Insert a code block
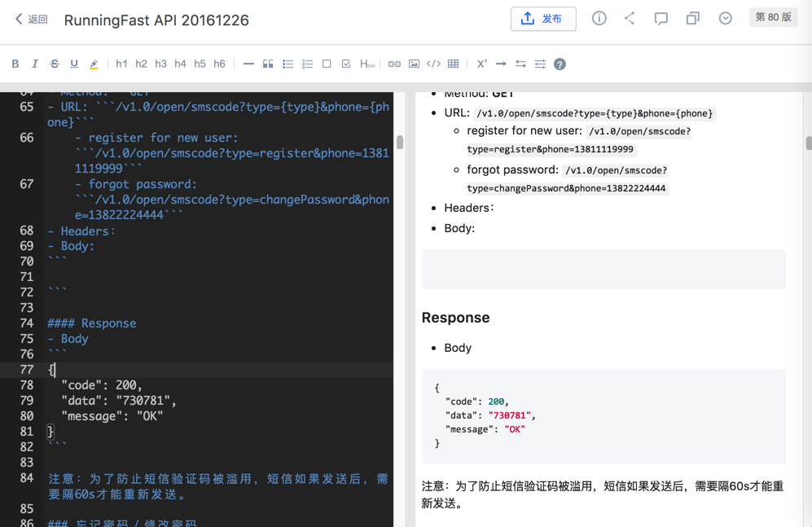This screenshot has width=812, height=527. pyautogui.click(x=433, y=64)
